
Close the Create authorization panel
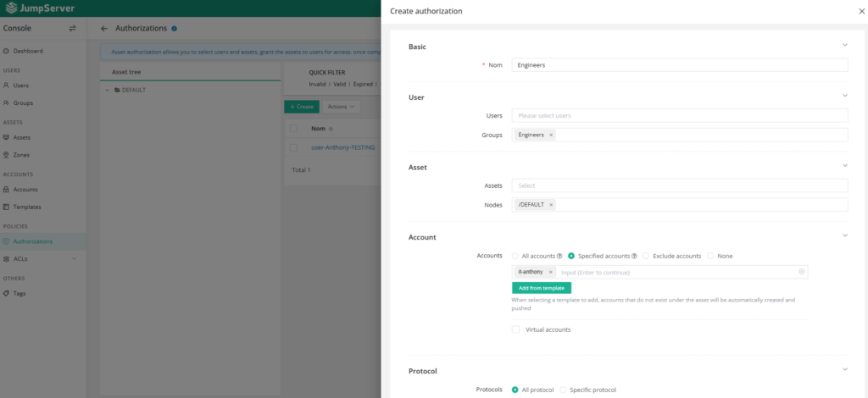[x=850, y=12]
